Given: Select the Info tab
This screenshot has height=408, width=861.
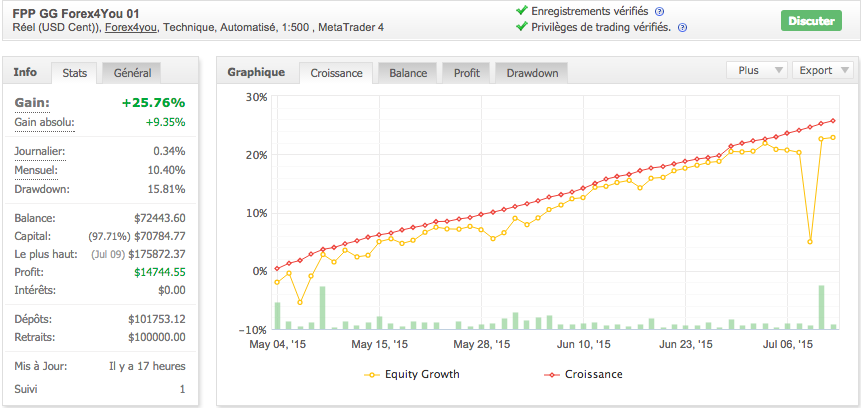Looking at the screenshot, I should 26,72.
